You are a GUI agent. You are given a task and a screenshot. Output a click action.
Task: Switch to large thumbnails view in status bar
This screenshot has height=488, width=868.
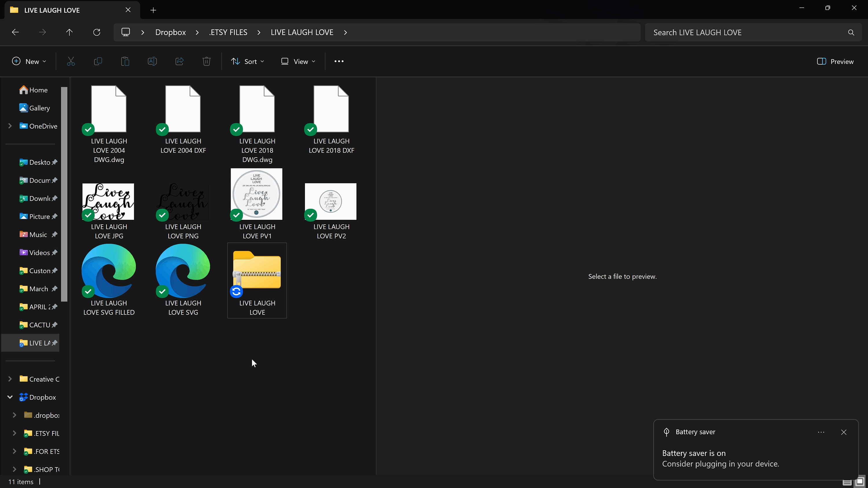tap(860, 482)
